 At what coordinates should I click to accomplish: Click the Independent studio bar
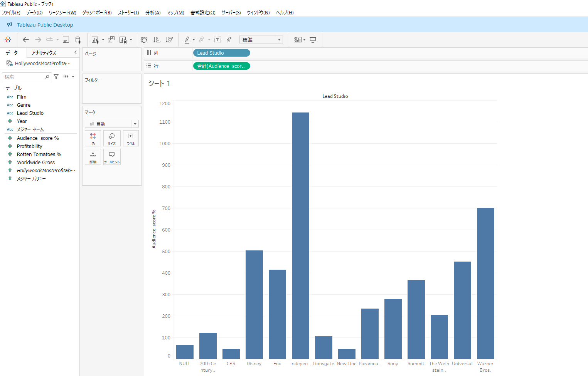pyautogui.click(x=300, y=236)
